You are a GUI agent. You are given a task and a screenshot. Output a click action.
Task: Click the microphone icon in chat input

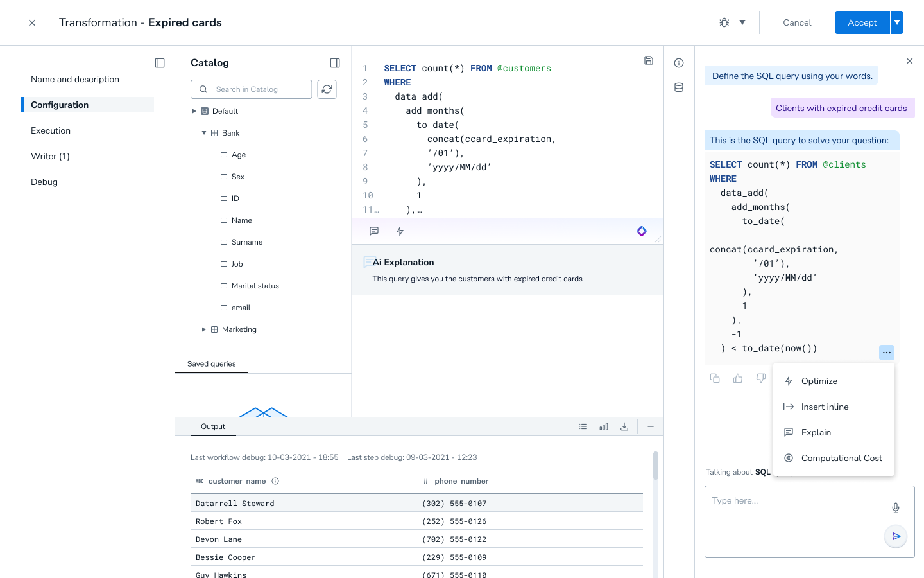click(896, 508)
